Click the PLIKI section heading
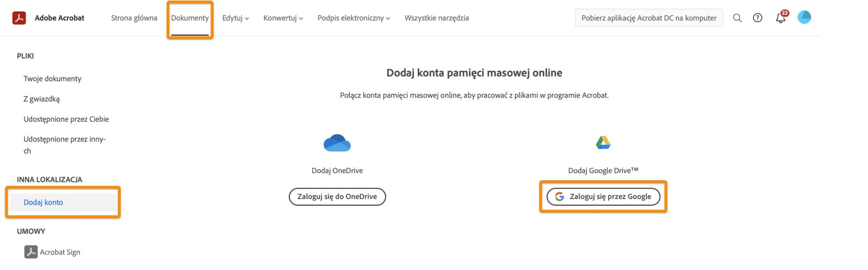Screen dimensions: 868x270 pos(25,56)
